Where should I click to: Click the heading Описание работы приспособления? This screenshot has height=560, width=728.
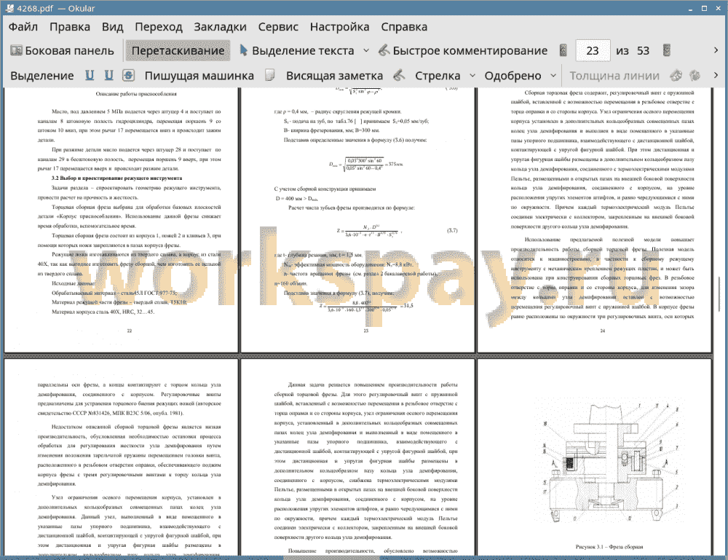pos(136,94)
